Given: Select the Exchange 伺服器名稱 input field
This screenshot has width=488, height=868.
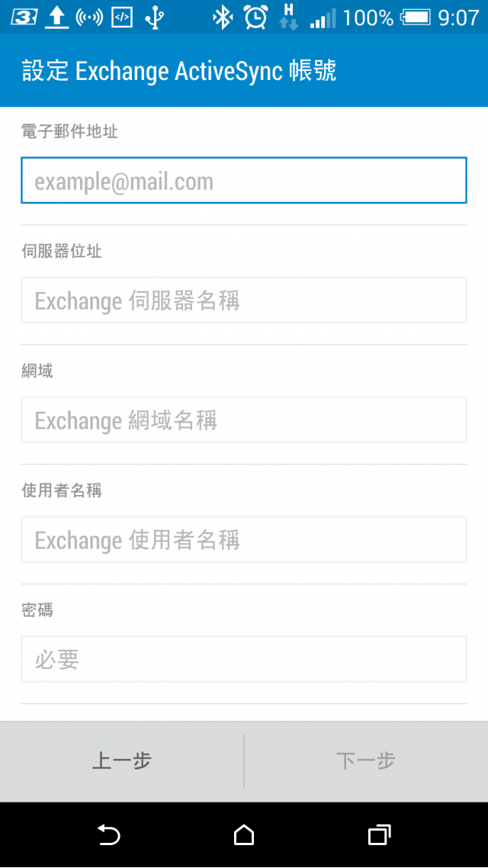Looking at the screenshot, I should pyautogui.click(x=244, y=300).
